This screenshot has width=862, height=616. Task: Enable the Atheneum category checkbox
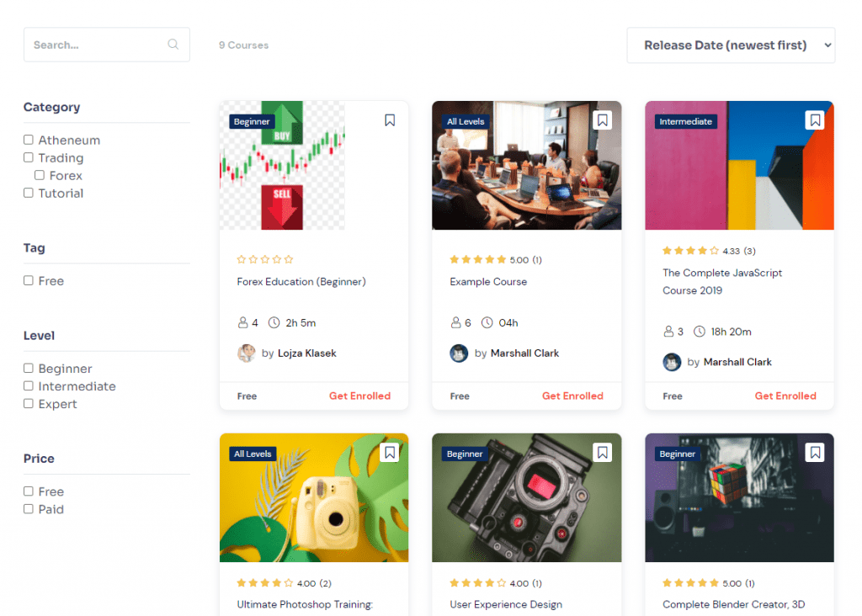[x=29, y=140]
